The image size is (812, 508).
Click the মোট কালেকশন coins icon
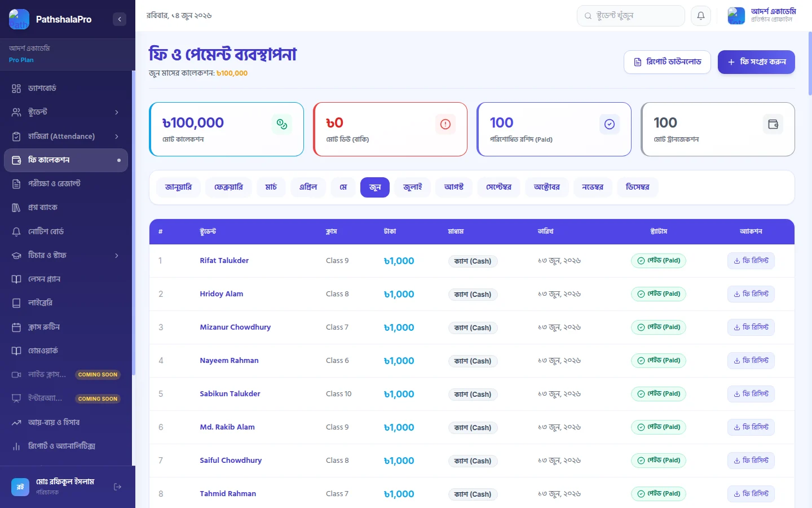[x=282, y=124]
